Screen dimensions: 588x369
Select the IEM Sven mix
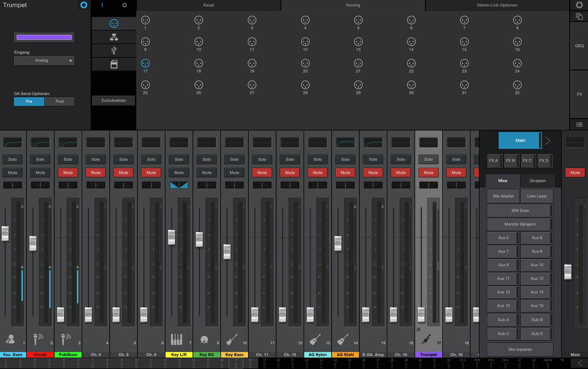point(520,210)
